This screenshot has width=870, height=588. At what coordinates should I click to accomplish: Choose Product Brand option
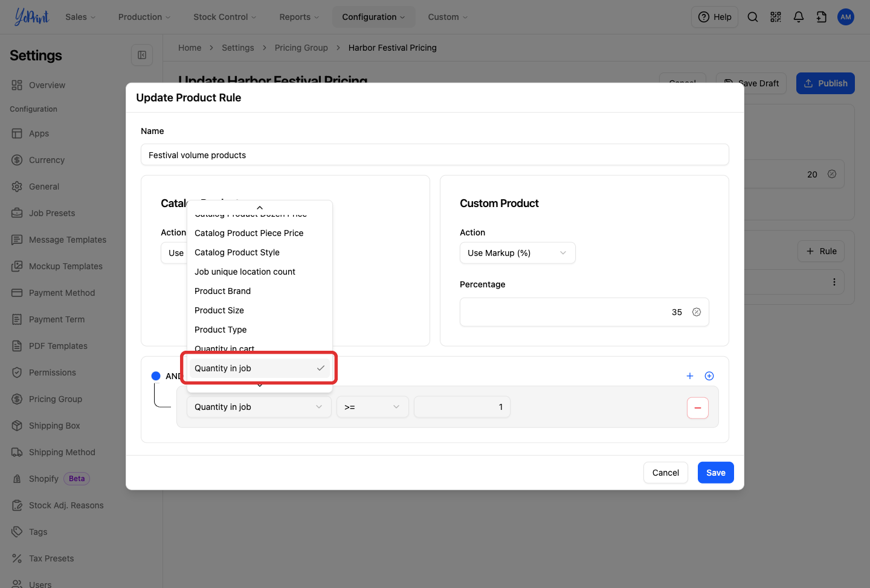tap(260, 291)
